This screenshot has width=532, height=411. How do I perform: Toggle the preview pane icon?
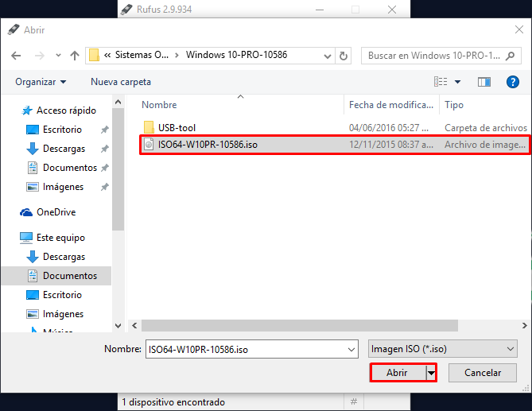pyautogui.click(x=484, y=82)
